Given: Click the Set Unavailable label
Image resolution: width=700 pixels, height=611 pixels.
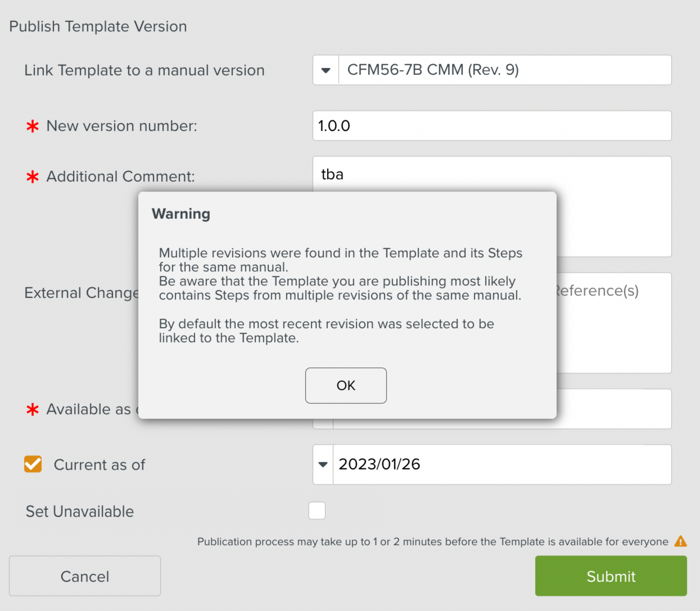Looking at the screenshot, I should [x=80, y=511].
